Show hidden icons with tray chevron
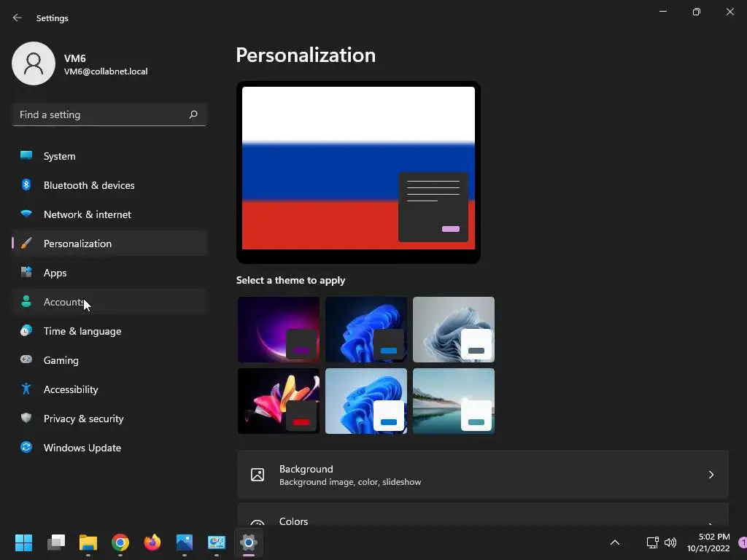This screenshot has height=560, width=747. click(x=615, y=542)
